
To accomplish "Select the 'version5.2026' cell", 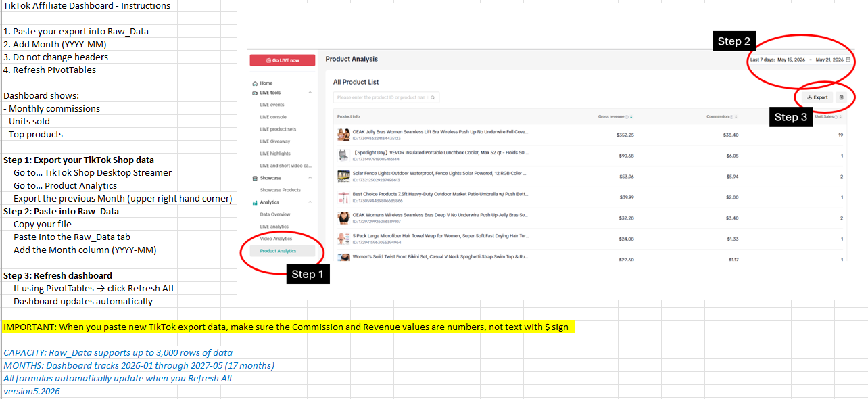I will (31, 391).
